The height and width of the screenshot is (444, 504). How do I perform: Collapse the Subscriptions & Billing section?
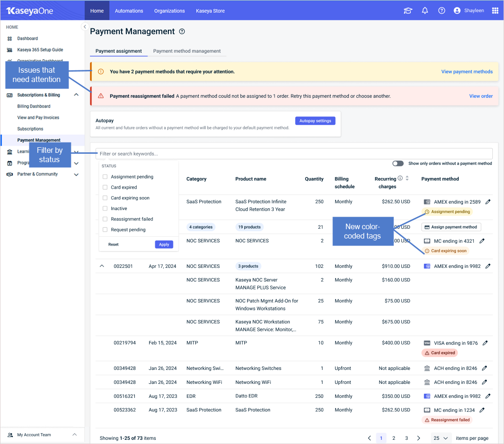coord(76,95)
